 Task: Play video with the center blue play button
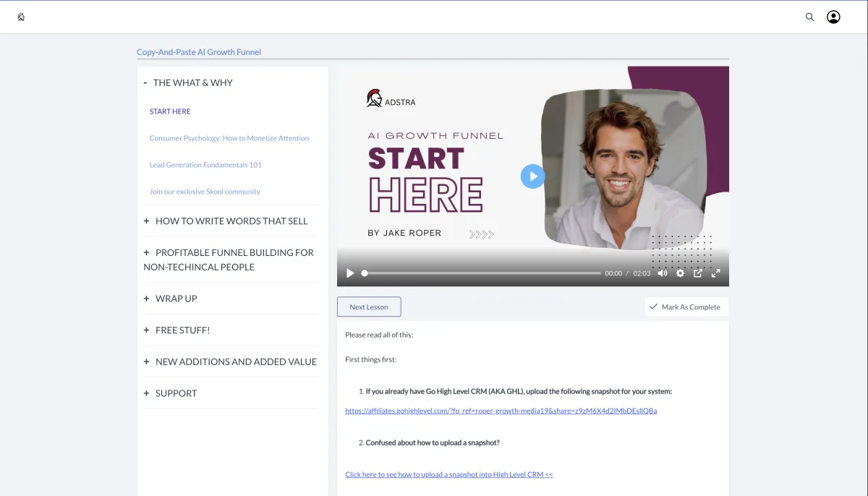click(533, 176)
